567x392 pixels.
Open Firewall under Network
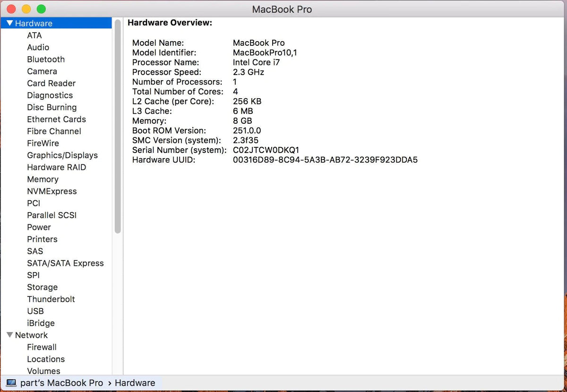(42, 347)
